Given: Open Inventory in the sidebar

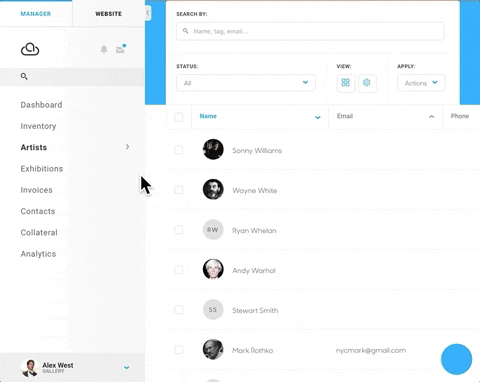Looking at the screenshot, I should 38,126.
